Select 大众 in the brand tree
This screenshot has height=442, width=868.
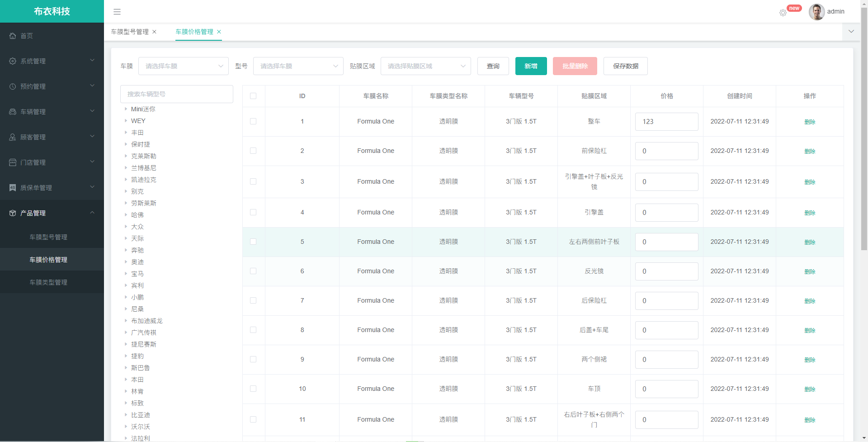coord(137,227)
